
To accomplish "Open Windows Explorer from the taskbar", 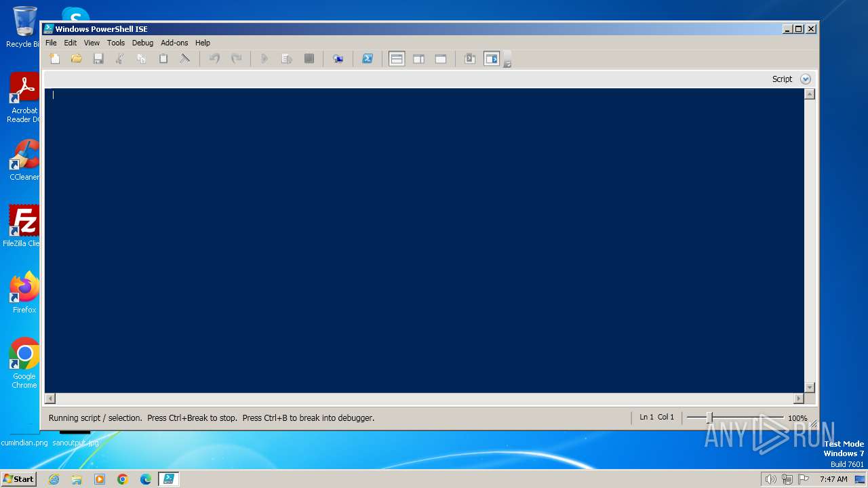I will tap(77, 479).
